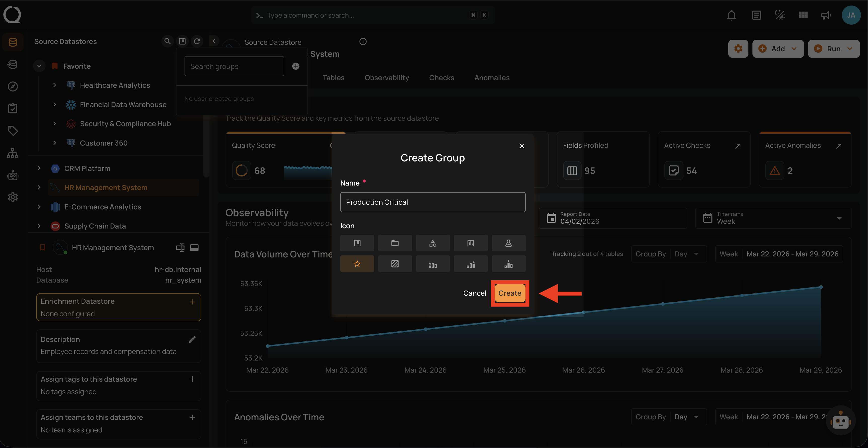
Task: Select the flask icon for the group icon
Action: coord(508,243)
